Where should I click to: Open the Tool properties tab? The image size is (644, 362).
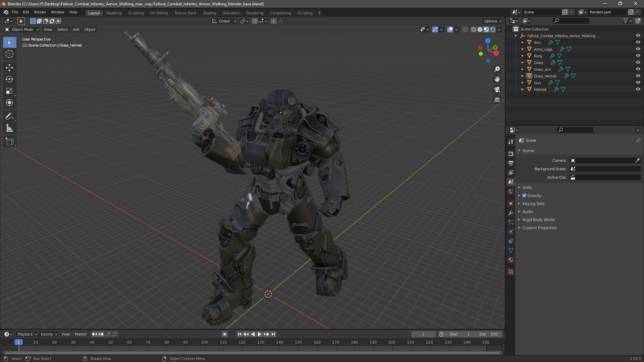coord(511,142)
